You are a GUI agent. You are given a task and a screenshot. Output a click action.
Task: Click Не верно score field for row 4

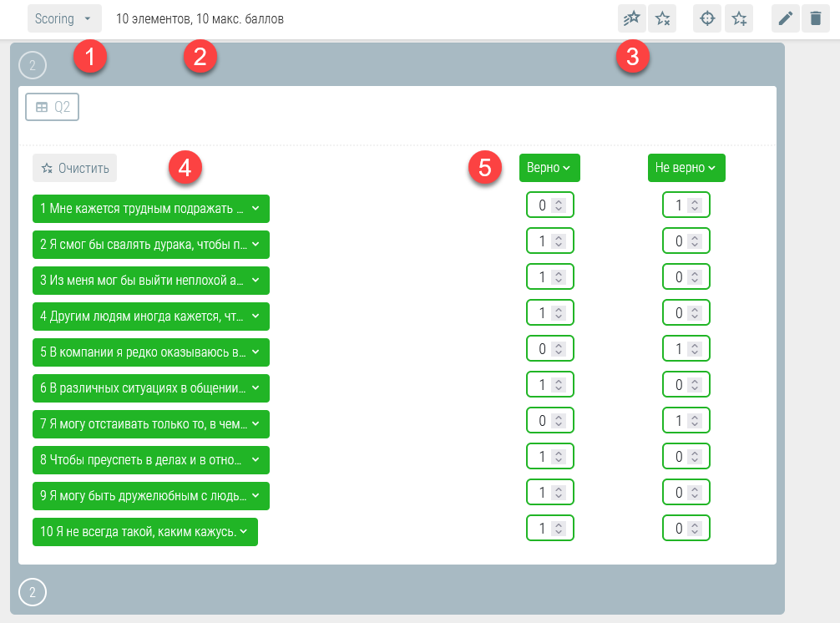[x=686, y=312]
